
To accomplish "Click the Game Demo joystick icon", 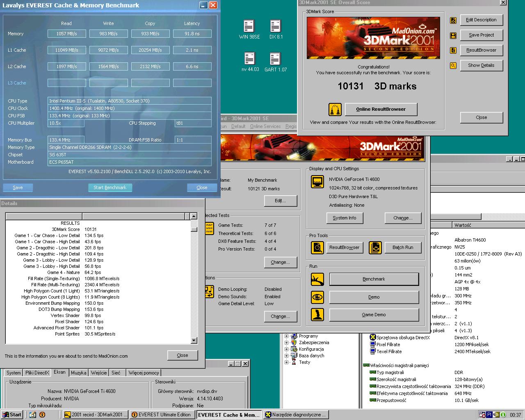I will (317, 315).
